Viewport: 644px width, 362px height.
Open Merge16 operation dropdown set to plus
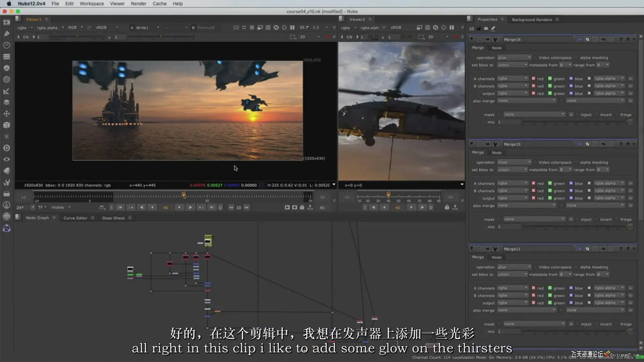(514, 58)
